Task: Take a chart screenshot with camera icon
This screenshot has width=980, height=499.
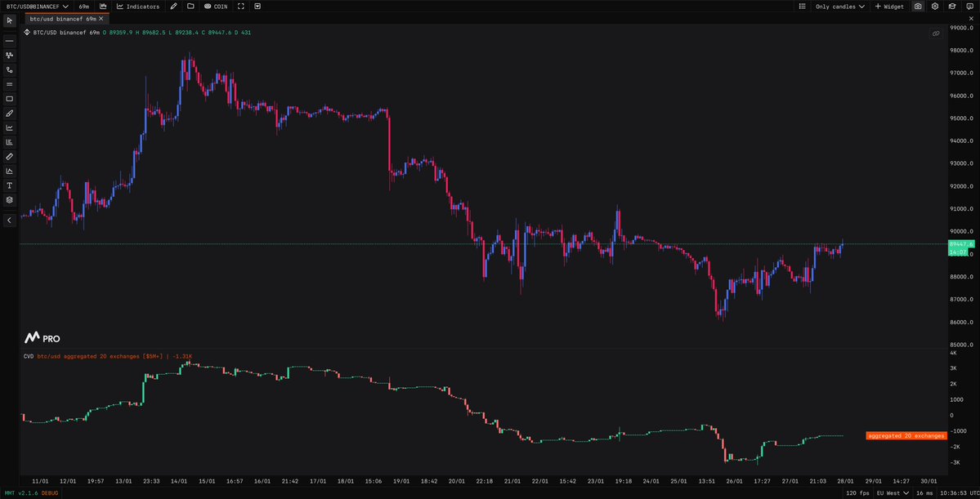Action: [918, 7]
